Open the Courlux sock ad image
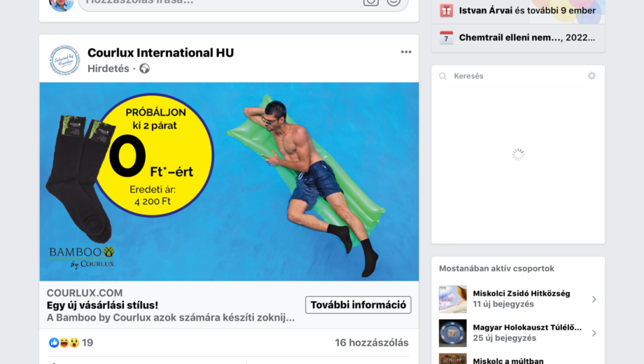 (x=229, y=181)
